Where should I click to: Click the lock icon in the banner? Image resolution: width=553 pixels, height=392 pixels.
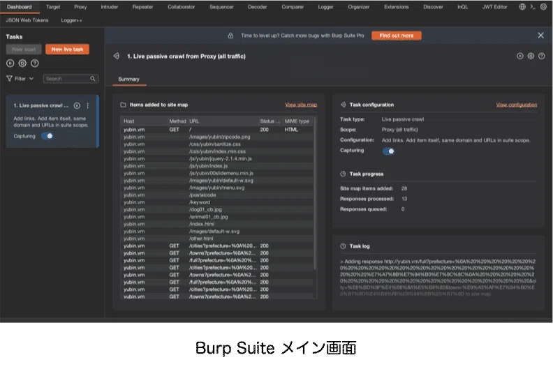pyautogui.click(x=230, y=36)
